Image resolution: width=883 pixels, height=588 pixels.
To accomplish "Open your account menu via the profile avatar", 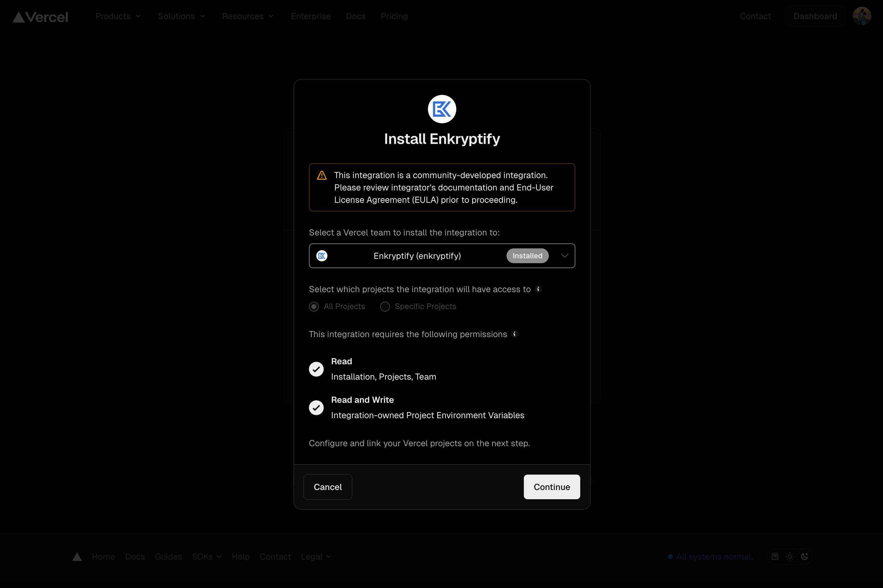I will coord(862,16).
